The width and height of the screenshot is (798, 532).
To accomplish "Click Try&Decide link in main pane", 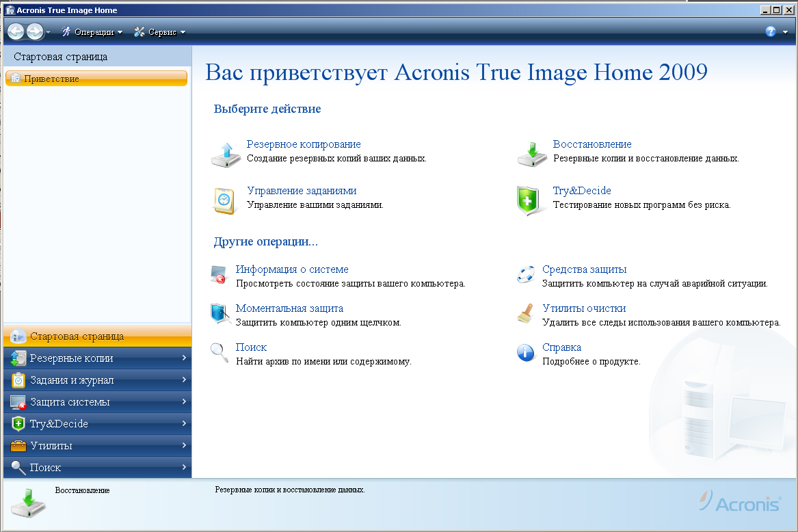I will [x=582, y=190].
